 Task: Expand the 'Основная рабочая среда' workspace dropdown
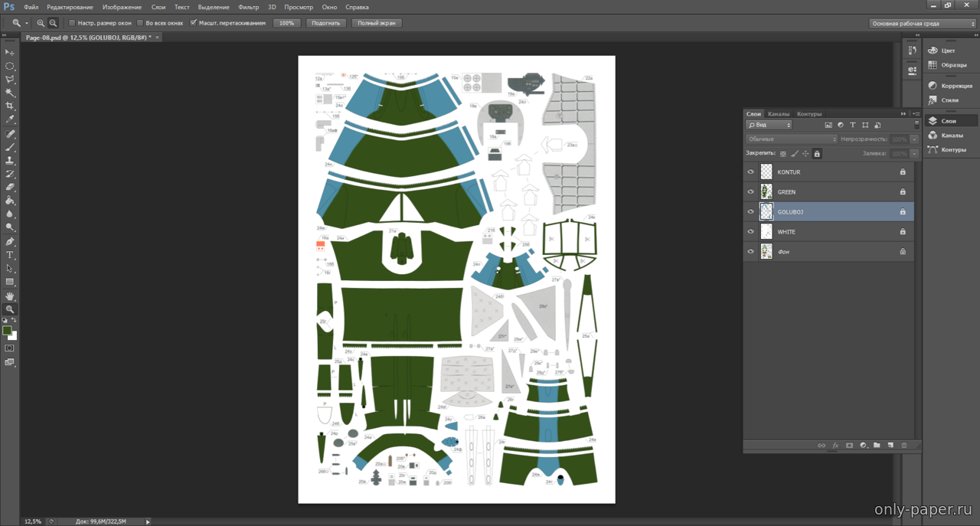[922, 24]
